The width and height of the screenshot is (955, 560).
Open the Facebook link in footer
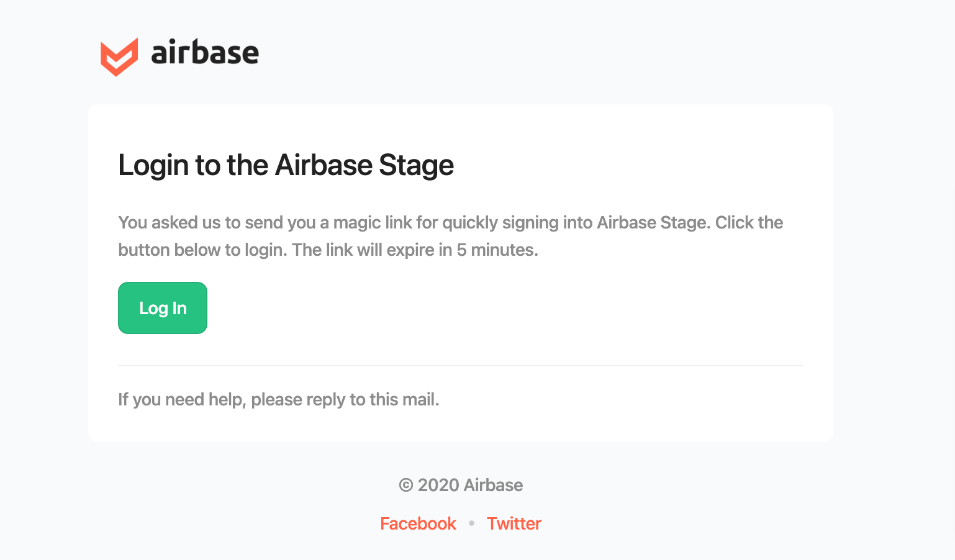[418, 523]
